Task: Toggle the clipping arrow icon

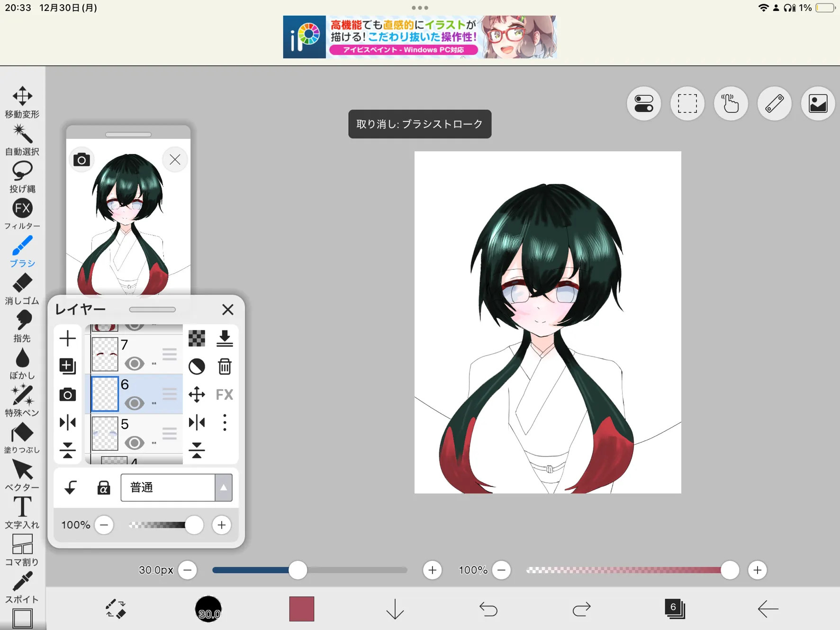Action: [x=71, y=487]
